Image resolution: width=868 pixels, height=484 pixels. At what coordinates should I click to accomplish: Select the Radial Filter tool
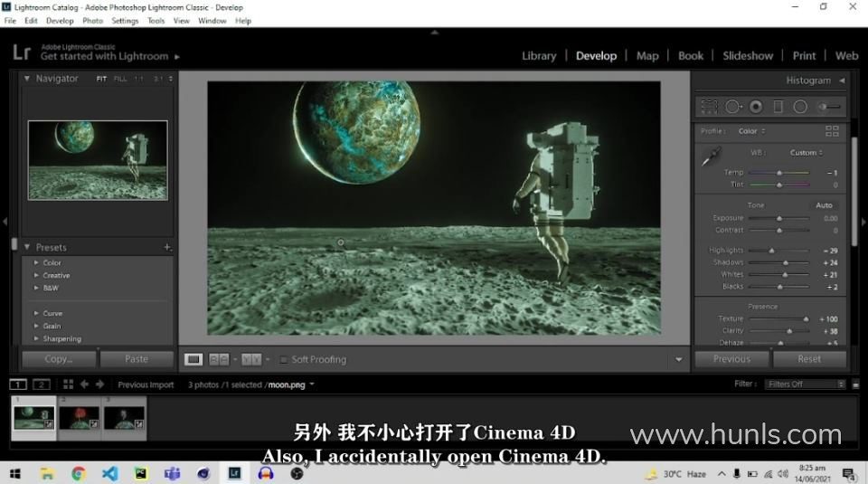tap(800, 107)
